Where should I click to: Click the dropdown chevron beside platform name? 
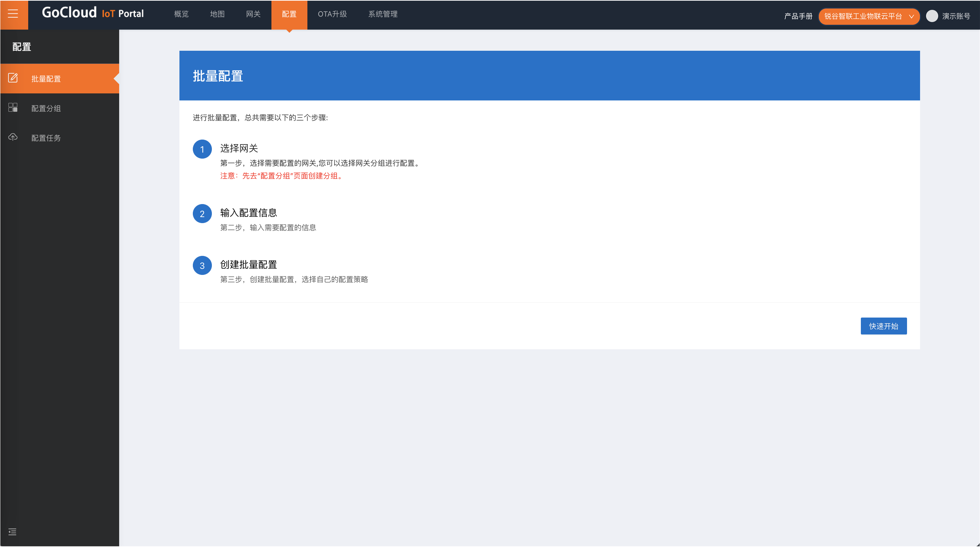click(912, 16)
